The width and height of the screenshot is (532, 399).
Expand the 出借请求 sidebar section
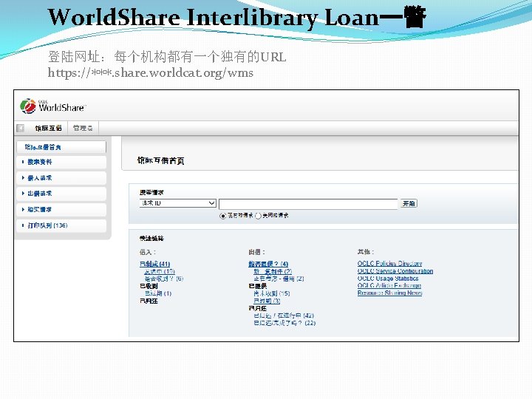tap(61, 194)
